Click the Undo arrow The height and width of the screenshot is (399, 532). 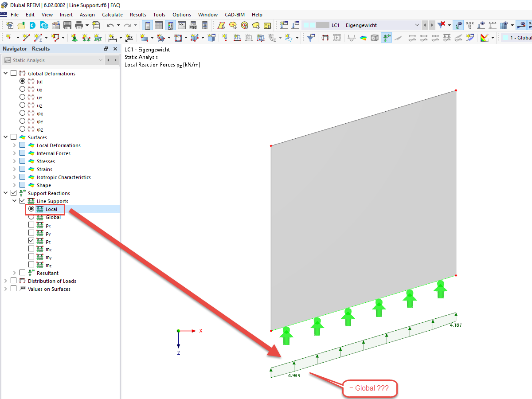point(110,25)
